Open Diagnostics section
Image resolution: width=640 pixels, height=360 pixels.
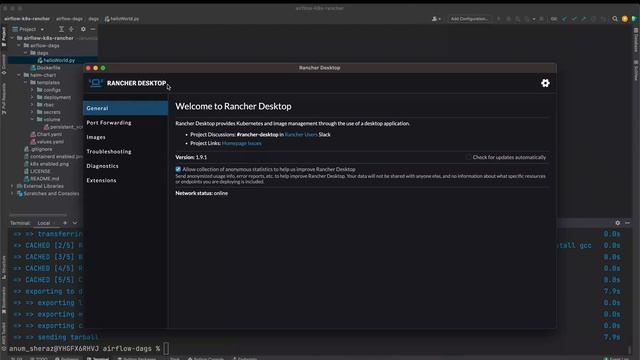pos(125,166)
